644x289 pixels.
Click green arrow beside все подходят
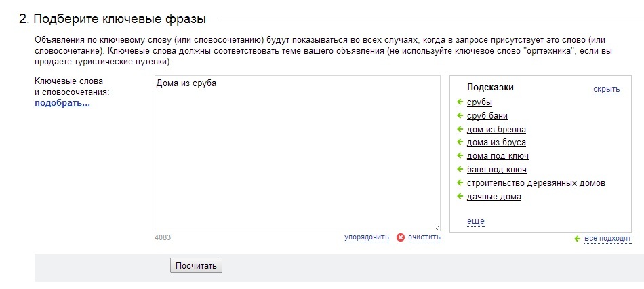pos(578,239)
